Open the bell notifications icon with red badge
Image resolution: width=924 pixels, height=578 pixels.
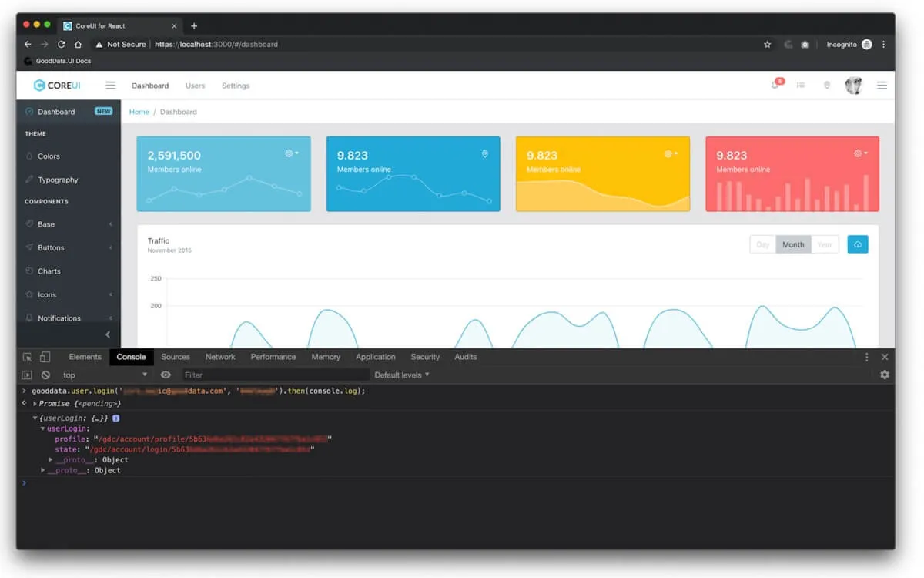(x=775, y=86)
